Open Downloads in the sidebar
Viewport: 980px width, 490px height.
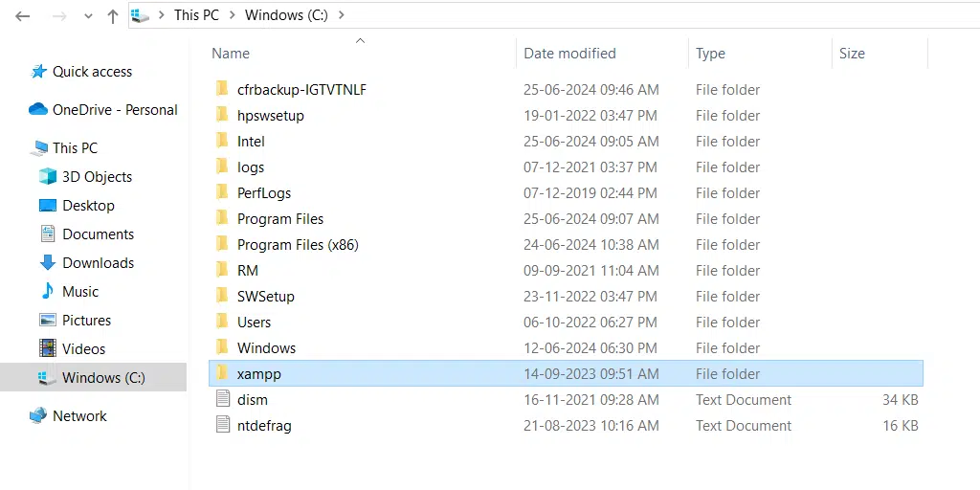click(x=99, y=263)
